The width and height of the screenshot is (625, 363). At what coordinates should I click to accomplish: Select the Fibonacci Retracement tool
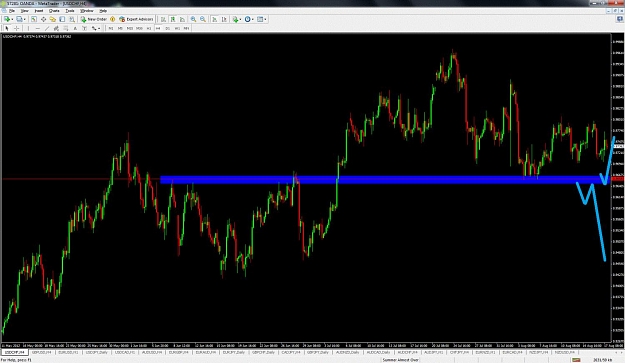(66, 28)
